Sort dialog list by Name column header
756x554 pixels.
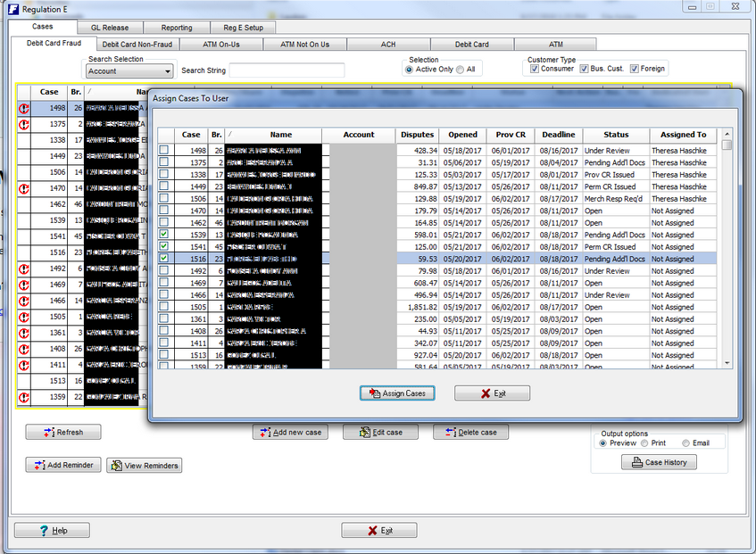click(x=281, y=135)
